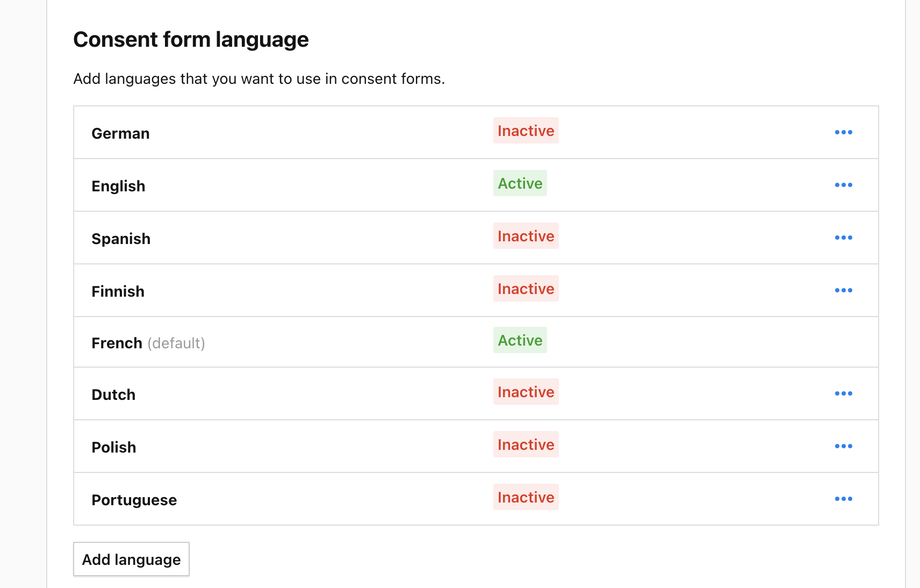This screenshot has width=920, height=588.
Task: Click the Dutch Inactive status badge
Action: click(x=526, y=392)
